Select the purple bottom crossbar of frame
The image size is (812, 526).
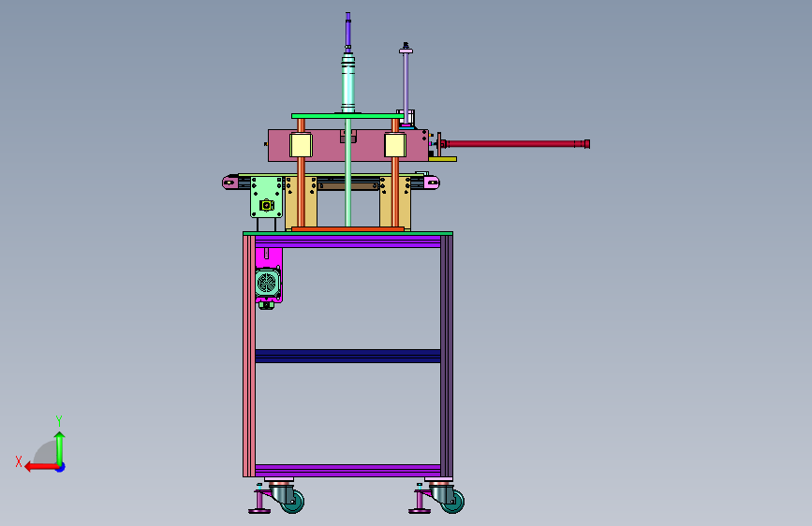348,470
